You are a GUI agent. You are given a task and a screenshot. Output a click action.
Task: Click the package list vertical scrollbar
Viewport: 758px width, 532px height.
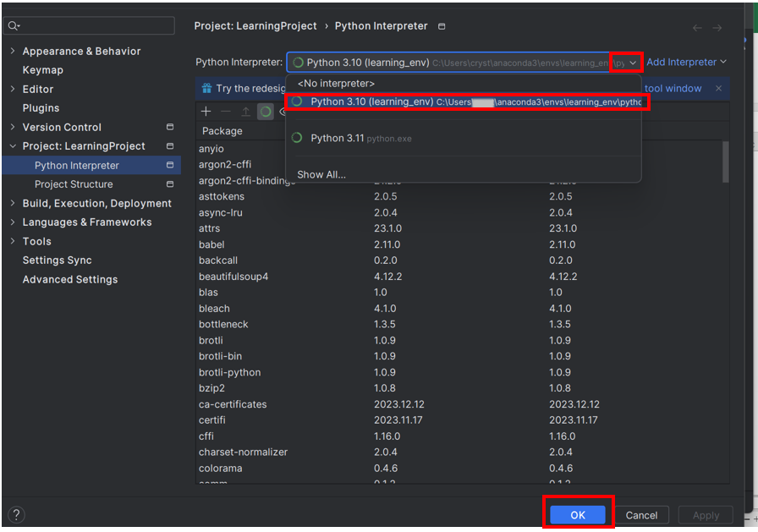725,162
